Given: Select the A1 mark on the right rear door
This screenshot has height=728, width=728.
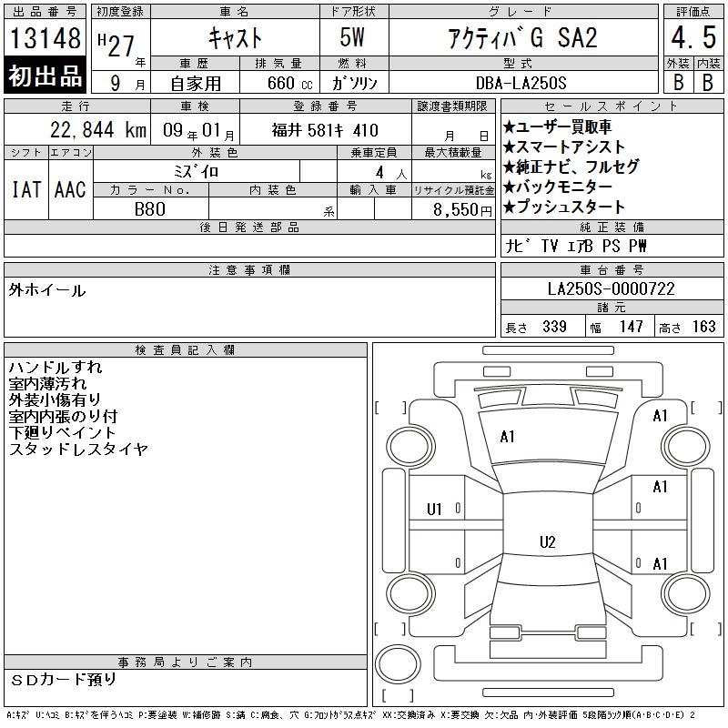Looking at the screenshot, I should click(660, 563).
